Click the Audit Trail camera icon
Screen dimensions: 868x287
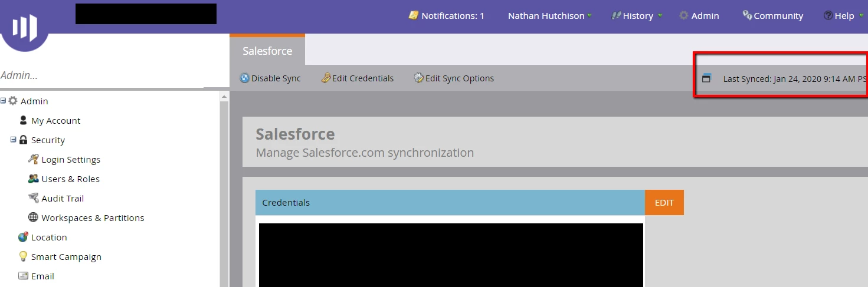click(34, 198)
